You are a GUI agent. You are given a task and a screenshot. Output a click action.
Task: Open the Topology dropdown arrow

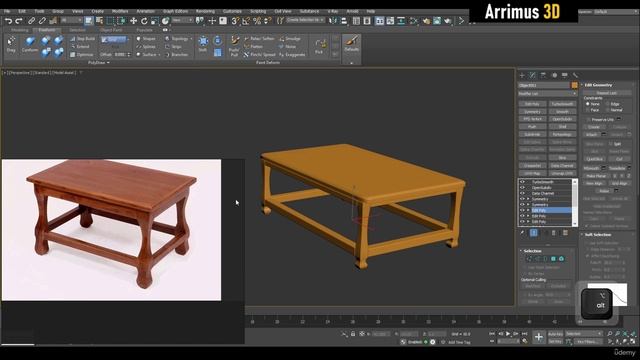coord(191,39)
